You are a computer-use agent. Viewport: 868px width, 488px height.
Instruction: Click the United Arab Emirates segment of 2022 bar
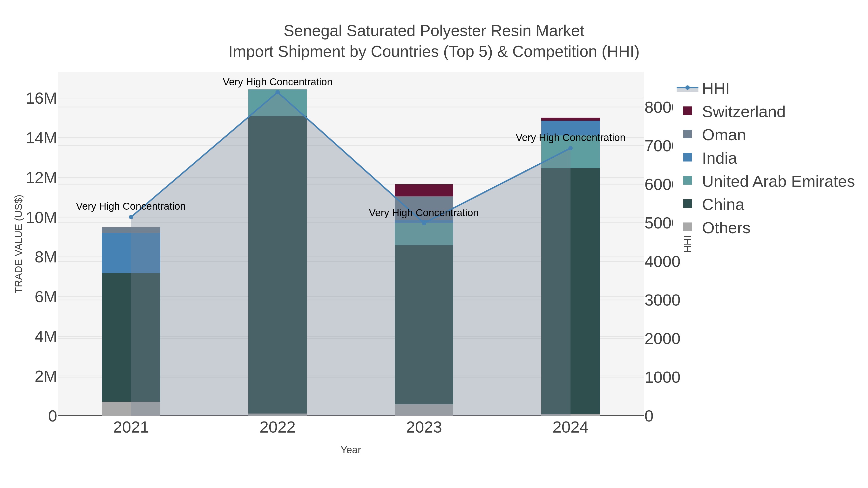[x=278, y=103]
